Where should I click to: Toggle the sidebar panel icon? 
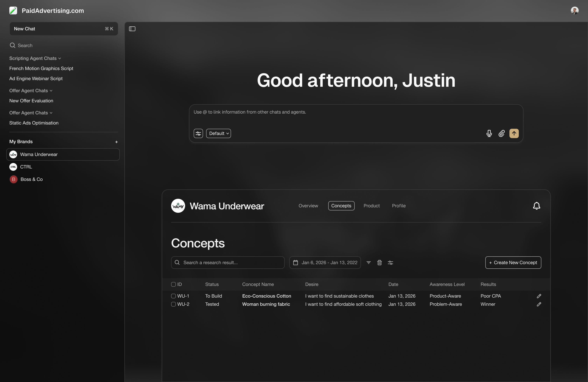tap(132, 29)
